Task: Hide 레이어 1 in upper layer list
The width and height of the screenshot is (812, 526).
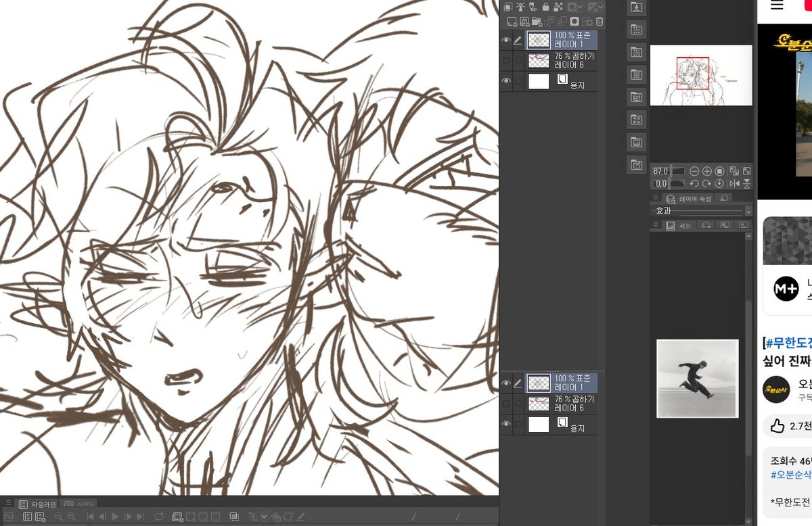Action: pyautogui.click(x=506, y=40)
